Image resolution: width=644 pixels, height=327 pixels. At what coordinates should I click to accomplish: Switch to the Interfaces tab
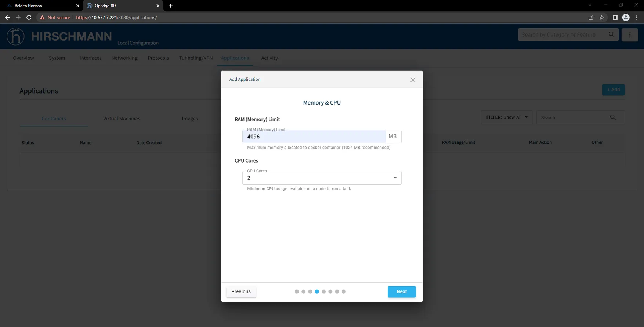[90, 58]
